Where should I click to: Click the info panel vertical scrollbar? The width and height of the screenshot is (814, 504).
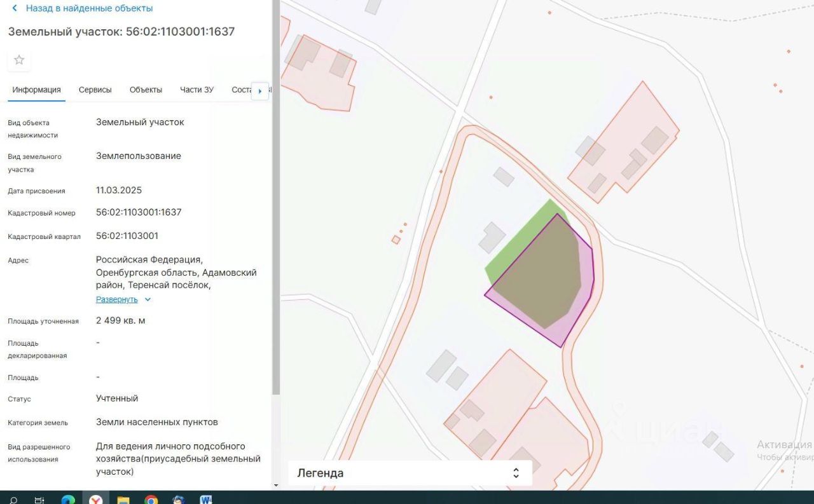click(276, 197)
